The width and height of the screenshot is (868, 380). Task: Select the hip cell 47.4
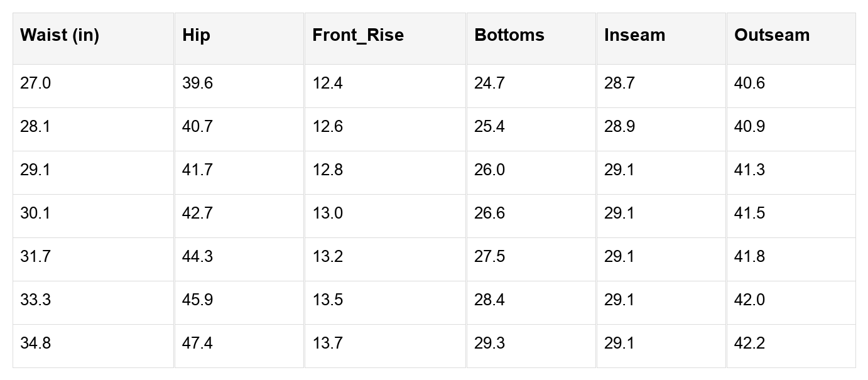[x=197, y=344]
